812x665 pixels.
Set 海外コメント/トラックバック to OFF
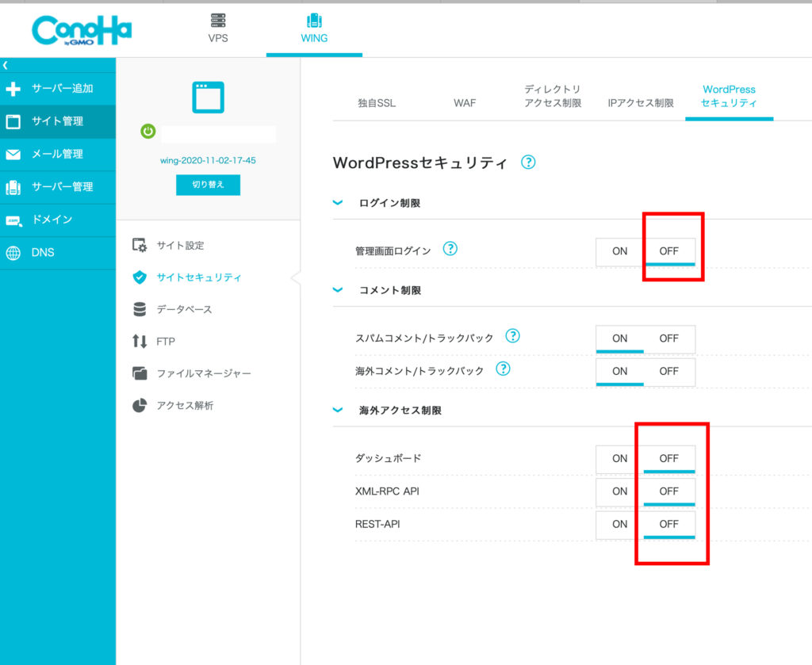[669, 372]
